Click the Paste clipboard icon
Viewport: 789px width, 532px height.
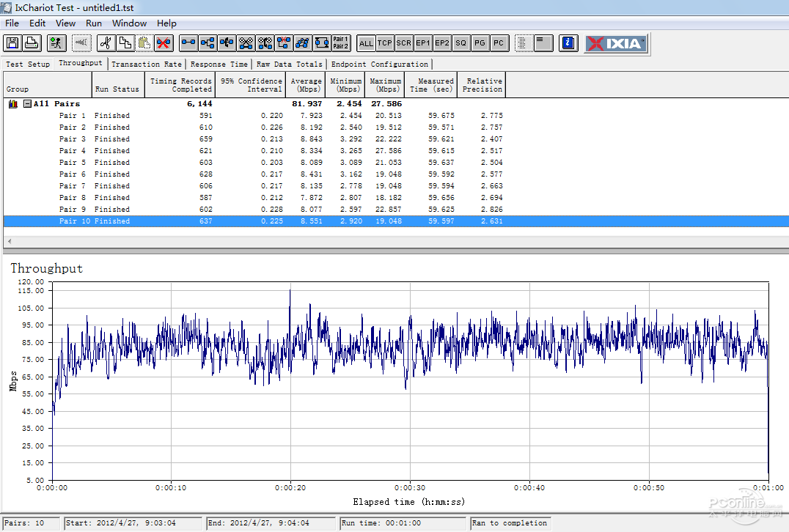coord(144,43)
